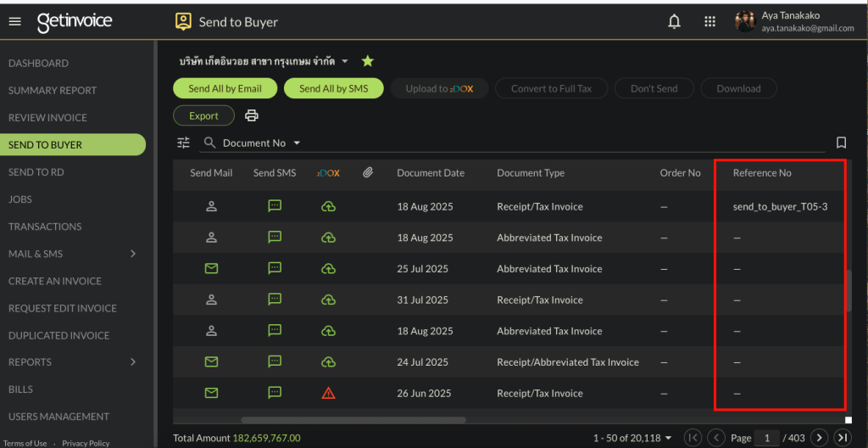Open the Document No search field dropdown
868x448 pixels.
point(297,143)
